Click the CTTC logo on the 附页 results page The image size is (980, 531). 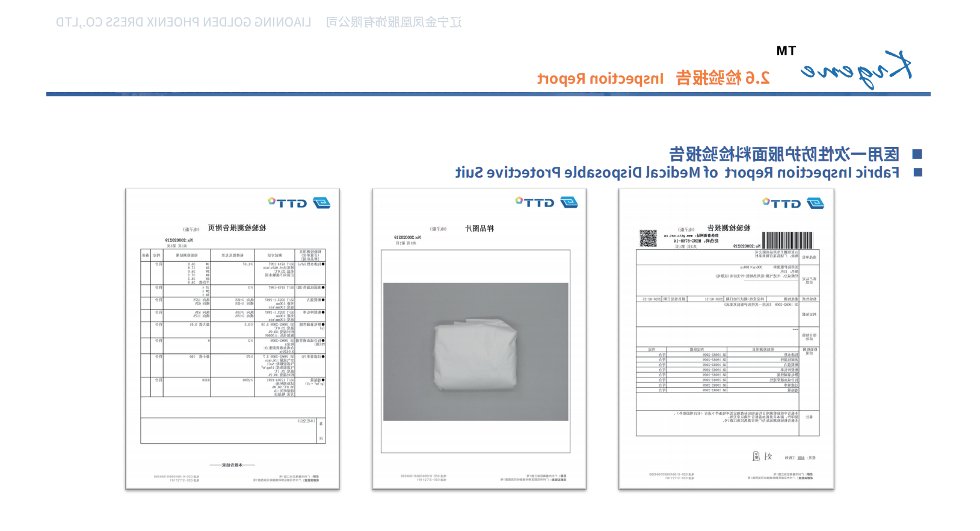tap(299, 203)
